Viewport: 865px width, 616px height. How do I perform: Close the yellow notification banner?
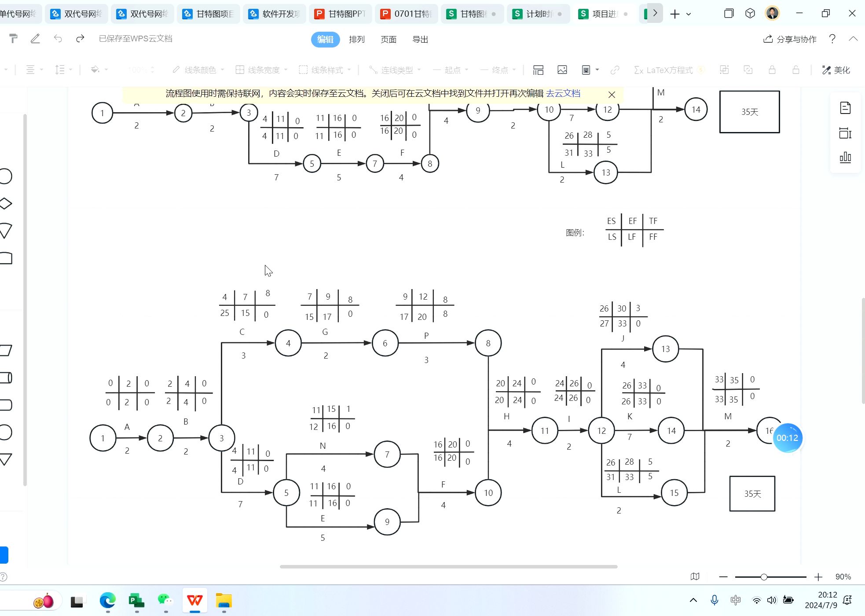pyautogui.click(x=611, y=95)
